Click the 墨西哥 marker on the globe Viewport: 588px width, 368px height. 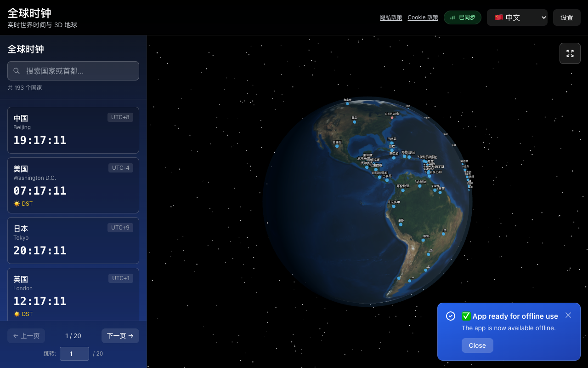(337, 146)
